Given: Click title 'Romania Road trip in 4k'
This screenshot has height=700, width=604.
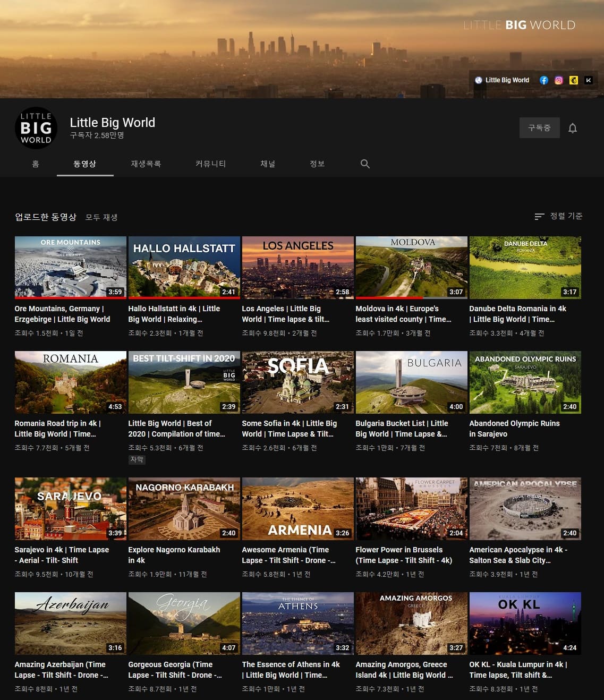Looking at the screenshot, I should [x=58, y=429].
